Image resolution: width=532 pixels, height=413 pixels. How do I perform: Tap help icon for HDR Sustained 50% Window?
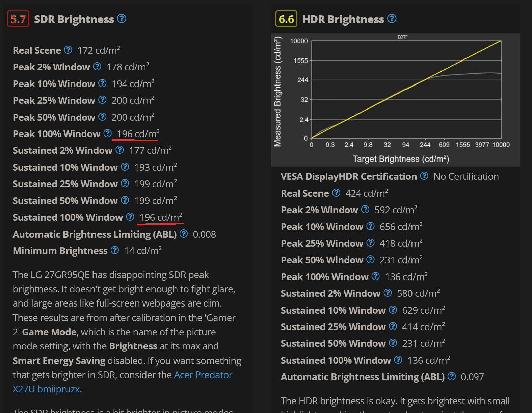click(393, 343)
